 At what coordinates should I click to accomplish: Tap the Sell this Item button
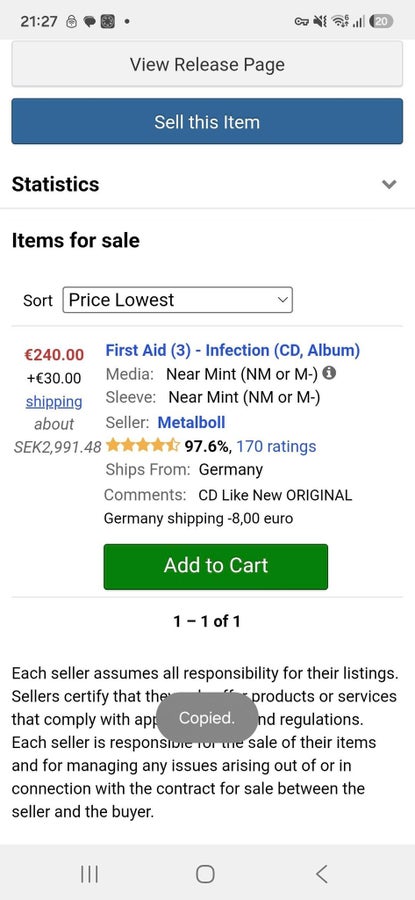coord(207,121)
